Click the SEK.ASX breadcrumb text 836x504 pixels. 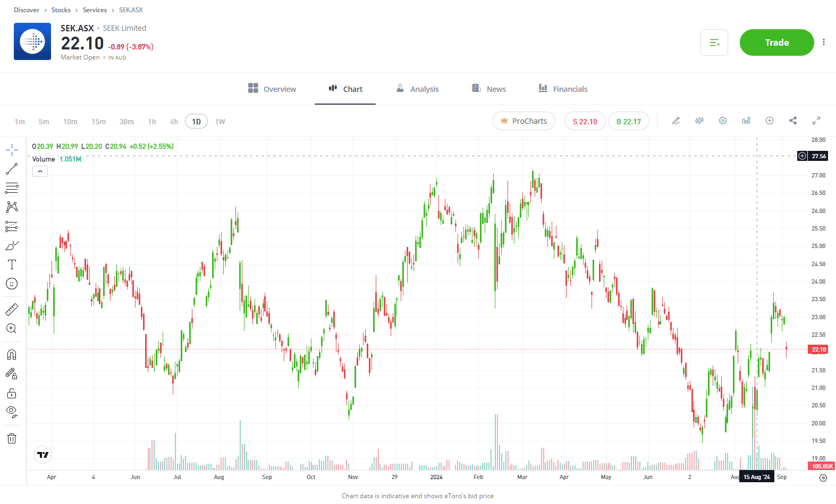[x=131, y=10]
